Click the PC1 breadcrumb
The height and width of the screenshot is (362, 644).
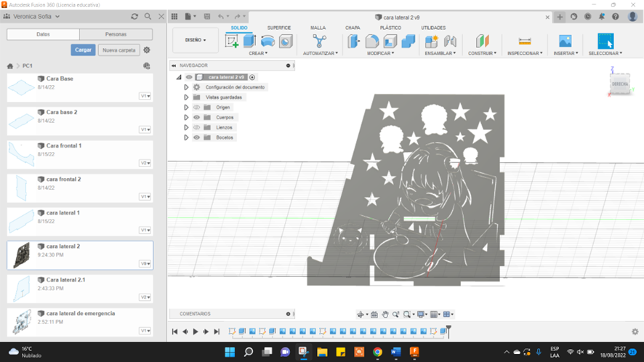point(27,65)
